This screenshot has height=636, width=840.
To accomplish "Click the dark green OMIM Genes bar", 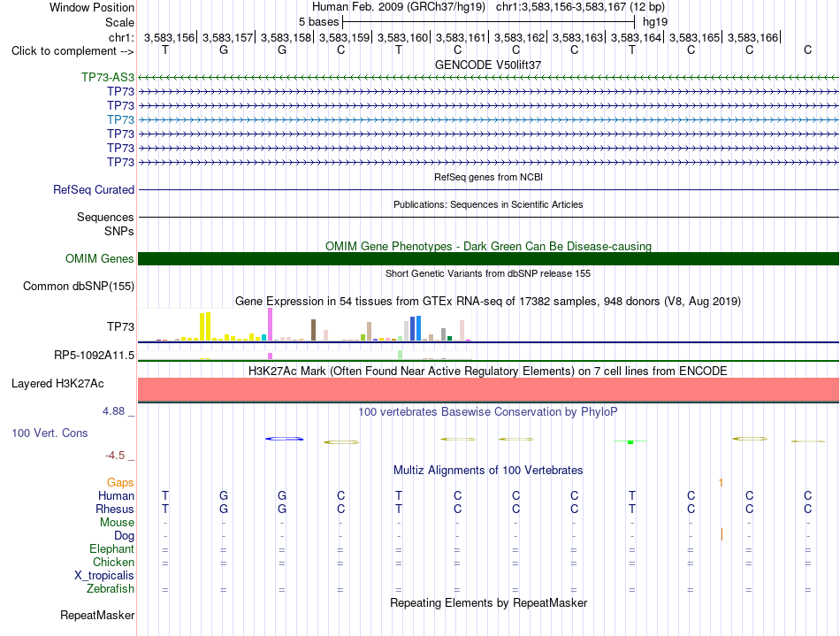I will 489,259.
